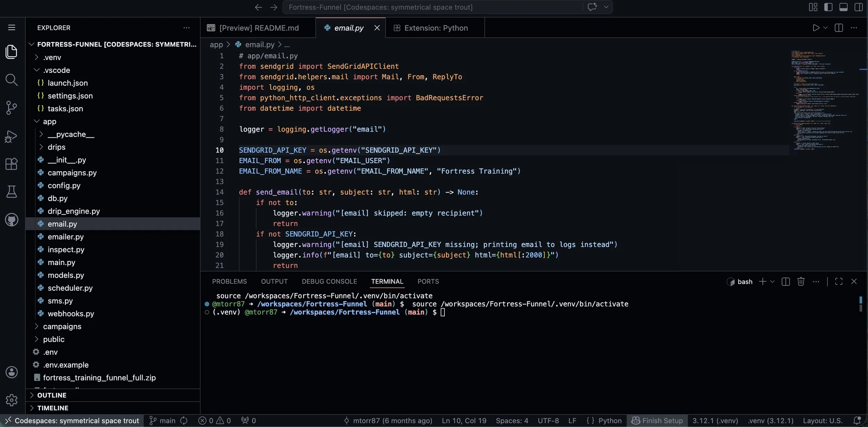Kill the active terminal with the trash icon
The height and width of the screenshot is (427, 868).
tap(801, 281)
